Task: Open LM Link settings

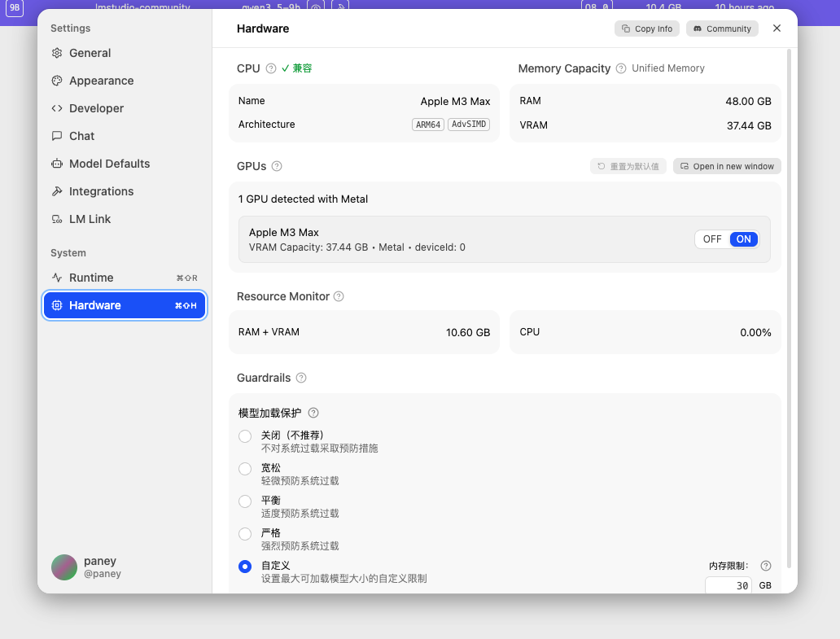Action: [125, 219]
